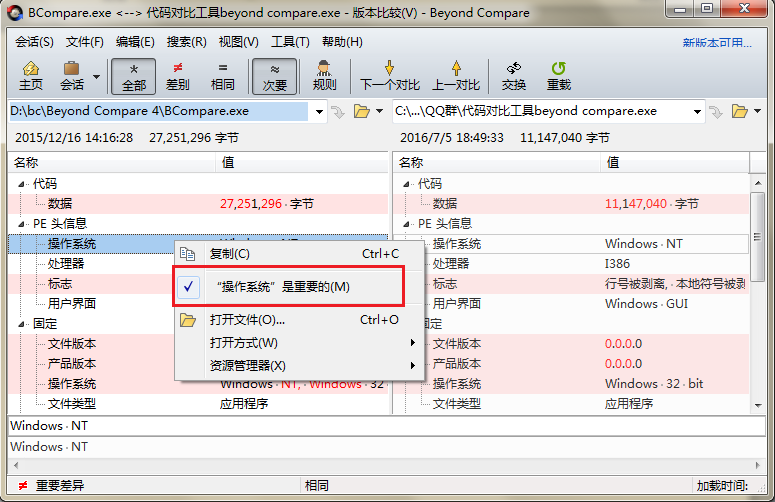Open the 视图(V) menu
This screenshot has width=775, height=502.
(239, 42)
